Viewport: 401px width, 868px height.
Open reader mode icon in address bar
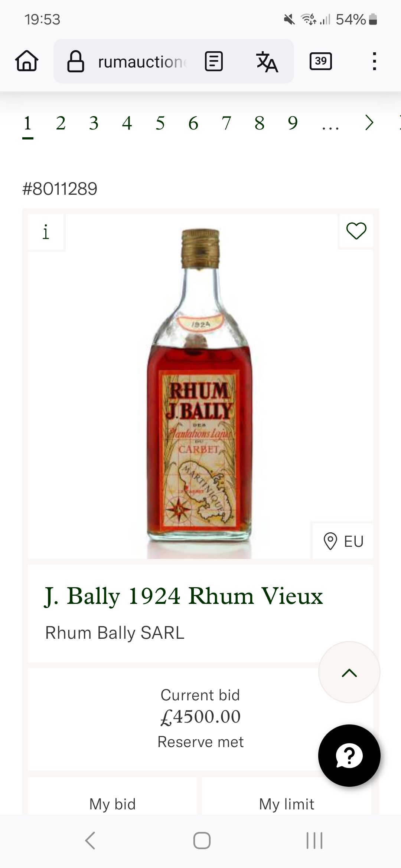click(x=214, y=61)
